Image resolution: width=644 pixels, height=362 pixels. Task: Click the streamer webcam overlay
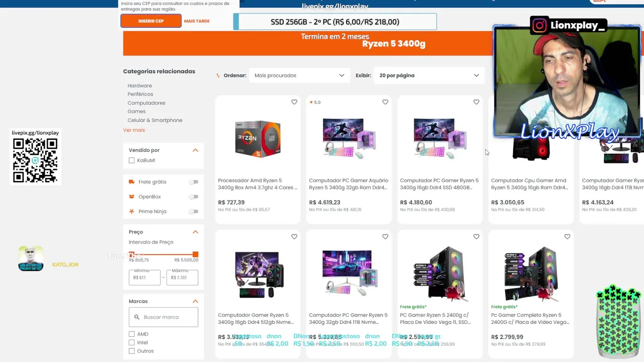coord(567,82)
